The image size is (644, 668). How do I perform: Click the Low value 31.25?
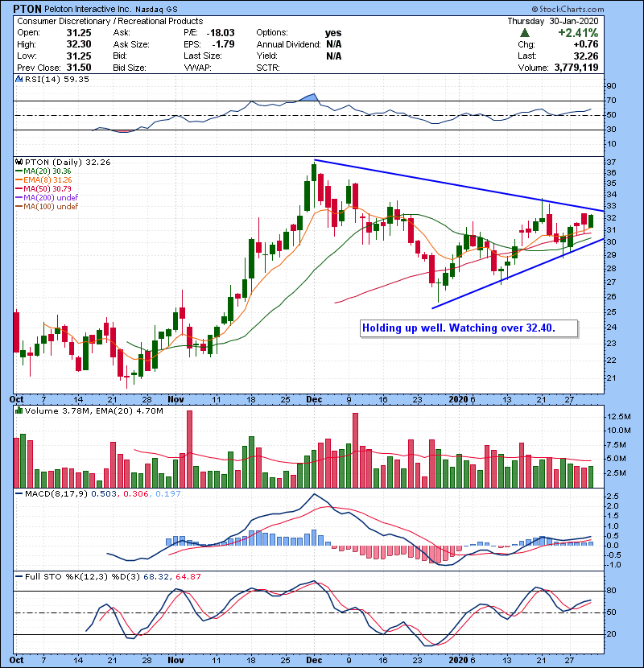pyautogui.click(x=79, y=56)
